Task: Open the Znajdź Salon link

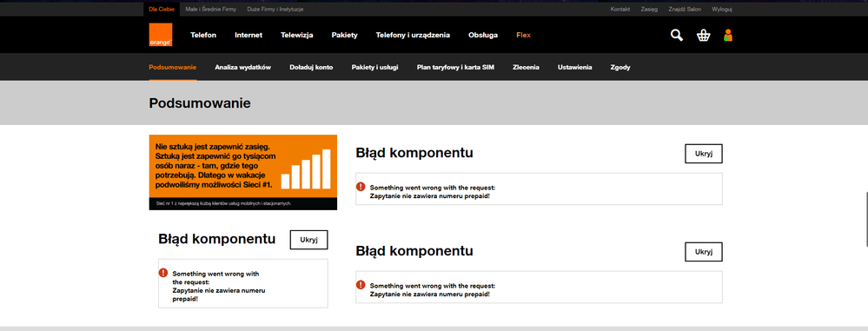Action: pos(685,10)
